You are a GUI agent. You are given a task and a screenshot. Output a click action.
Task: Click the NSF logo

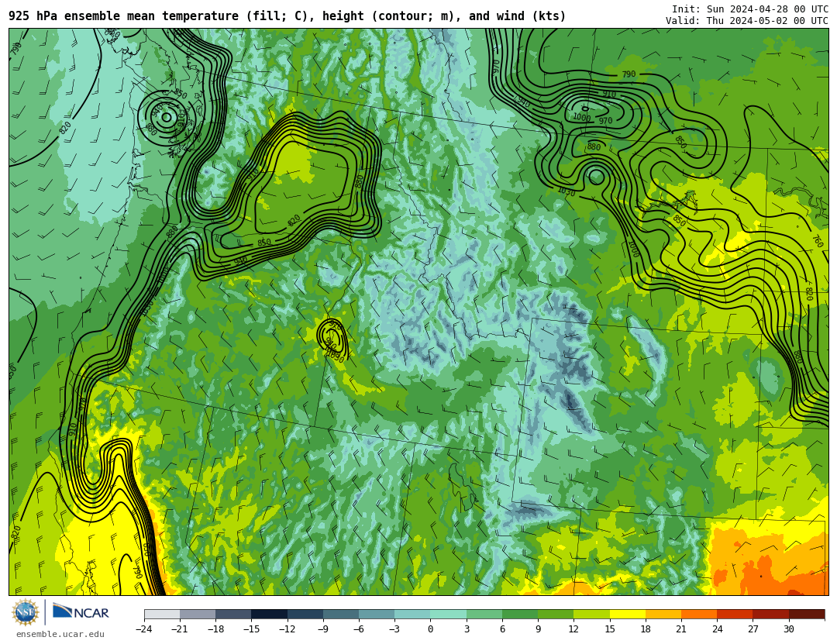tap(26, 612)
